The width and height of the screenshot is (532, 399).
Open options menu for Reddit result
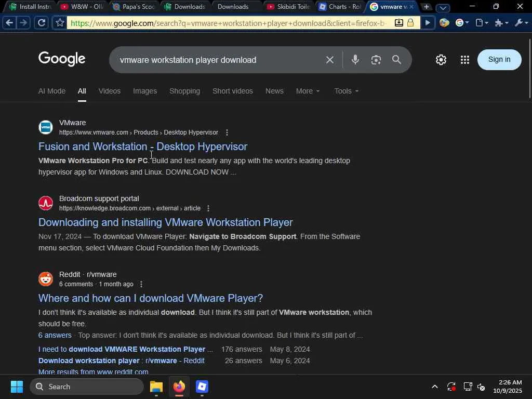pos(141,284)
